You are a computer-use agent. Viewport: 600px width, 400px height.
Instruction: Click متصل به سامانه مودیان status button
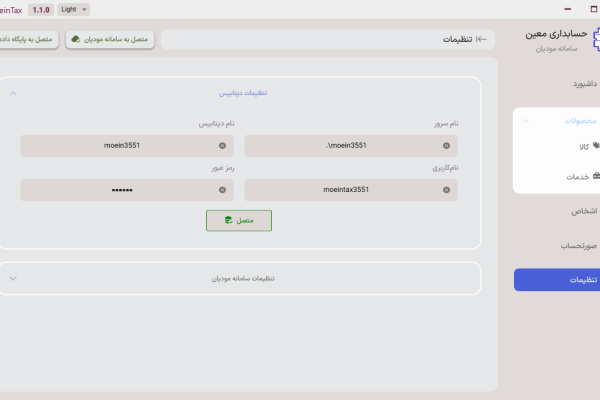(x=110, y=39)
